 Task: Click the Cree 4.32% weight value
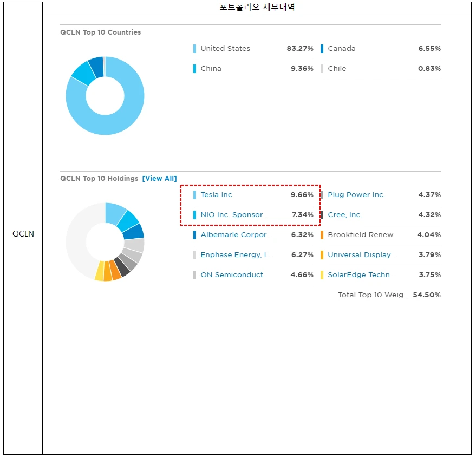coord(429,214)
